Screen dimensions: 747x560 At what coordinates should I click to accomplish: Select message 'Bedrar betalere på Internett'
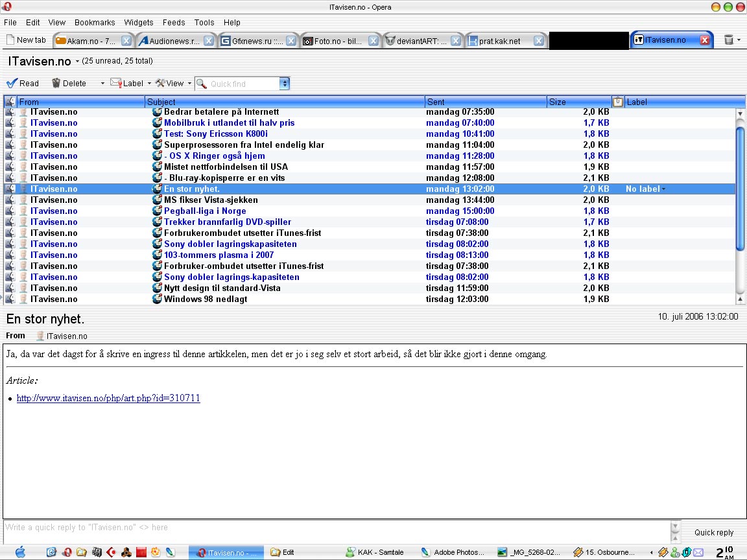[369, 112]
